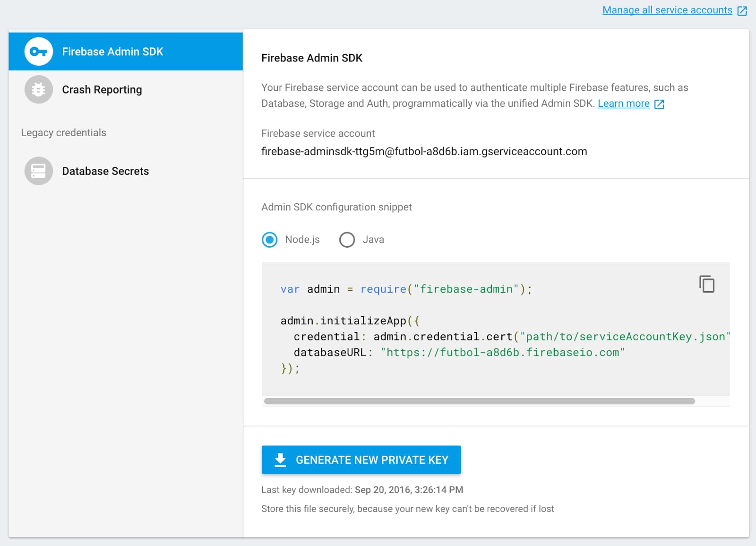Click download icon on Generate New Private Key

[280, 460]
